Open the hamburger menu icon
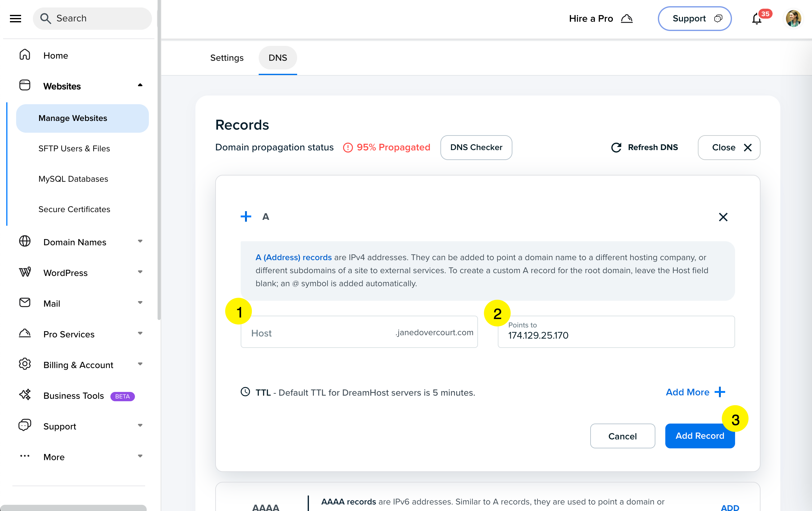 pyautogui.click(x=16, y=19)
